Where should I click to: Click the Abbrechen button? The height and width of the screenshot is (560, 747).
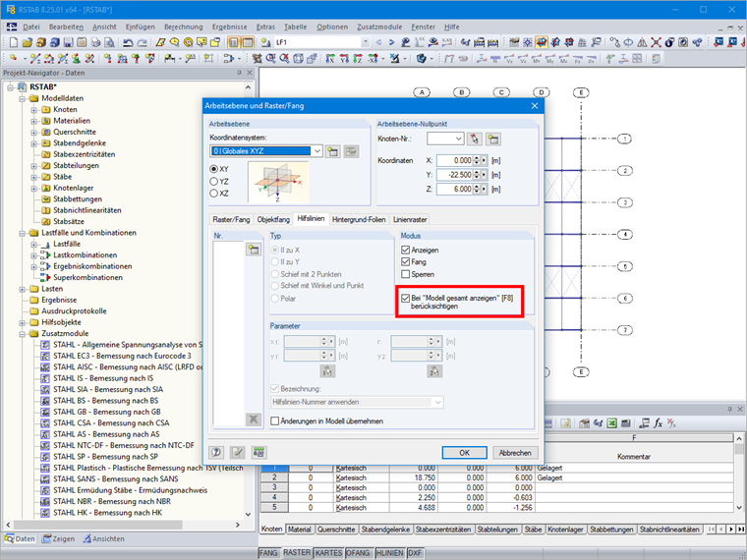pos(515,453)
